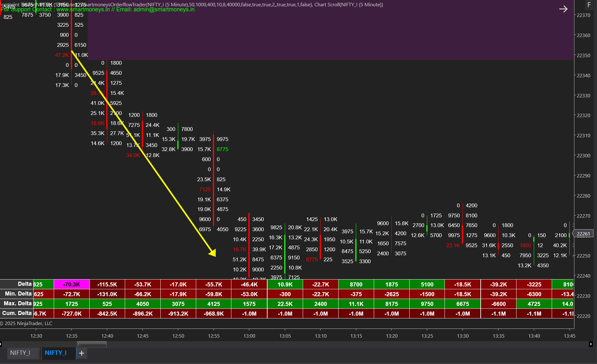Select the Cum. Delta row label
The image size is (597, 364).
click(17, 313)
